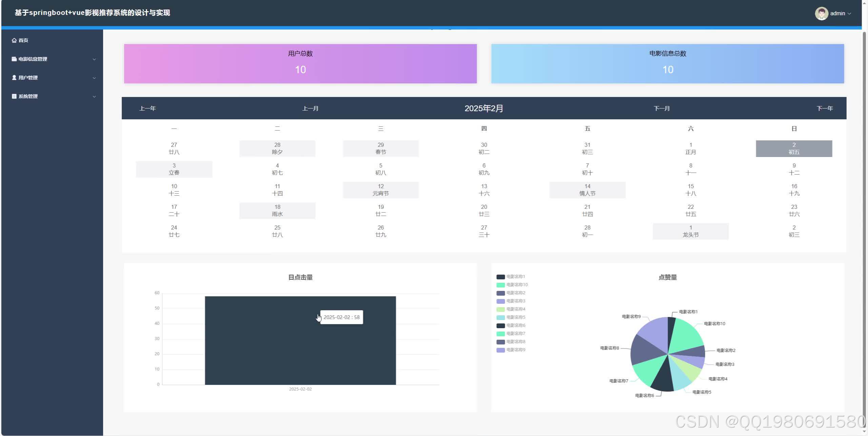Toggle 电影名称9 legend entry
The height and width of the screenshot is (436, 868).
pos(515,350)
